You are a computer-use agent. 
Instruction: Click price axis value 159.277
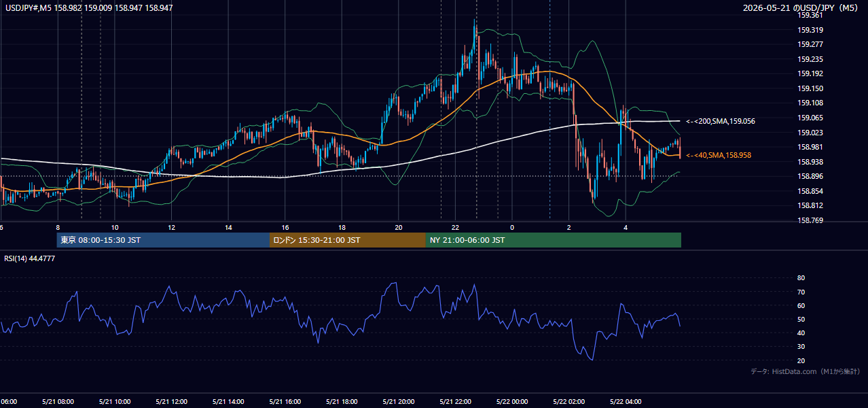(811, 44)
